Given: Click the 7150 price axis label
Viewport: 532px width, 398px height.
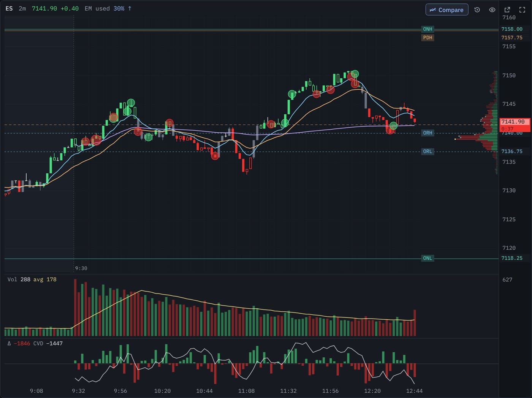Looking at the screenshot, I should (x=509, y=75).
